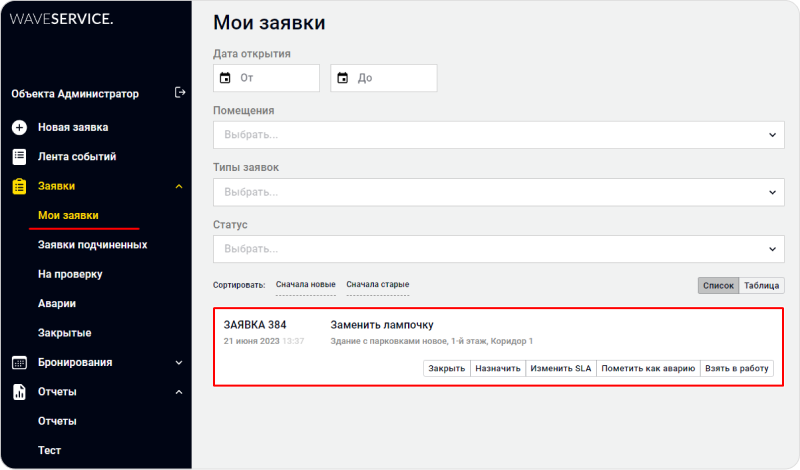Click the logout icon next to Объекта Администратор
Image resolution: width=800 pixels, height=470 pixels.
pos(180,93)
